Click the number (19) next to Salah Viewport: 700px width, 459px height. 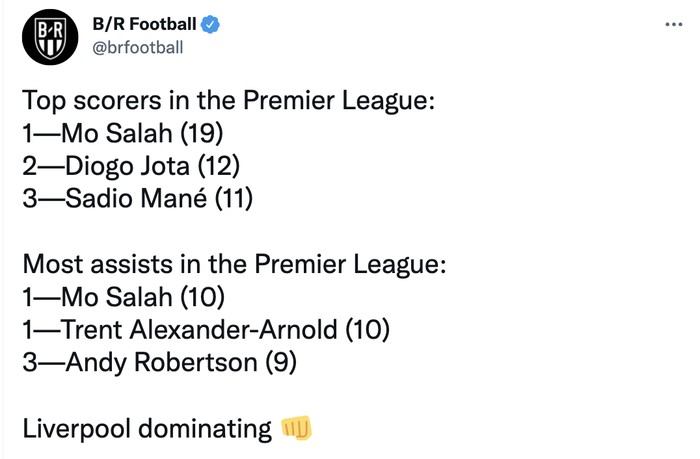click(x=202, y=133)
